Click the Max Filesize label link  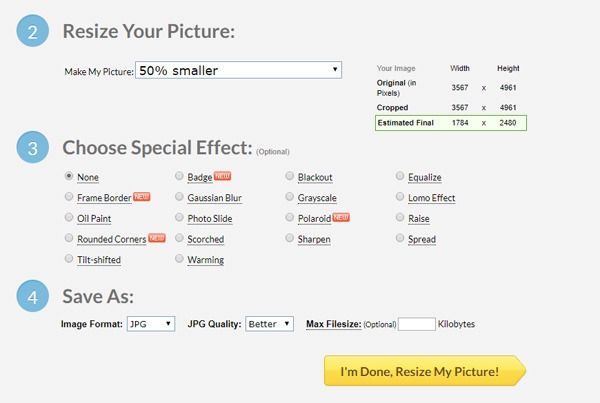pos(334,324)
